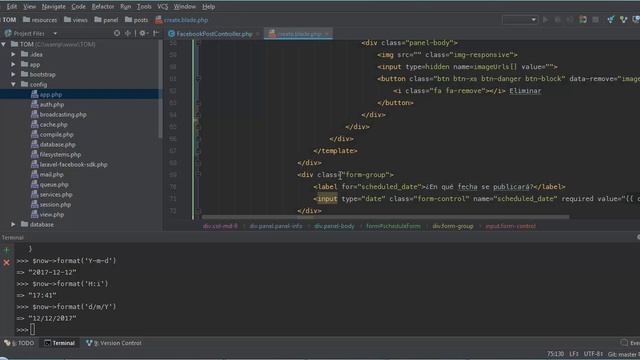Viewport: 640px width, 360px height.
Task: Click the Stop square icon
Action: click(x=596, y=20)
